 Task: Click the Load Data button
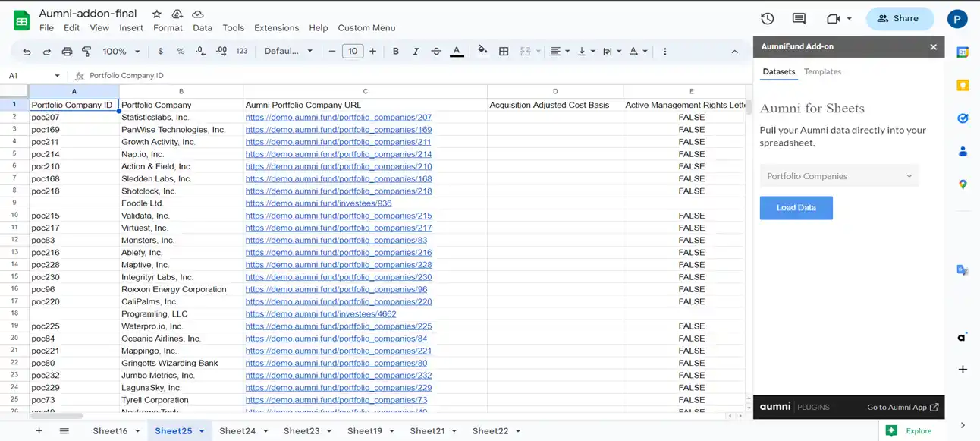796,208
